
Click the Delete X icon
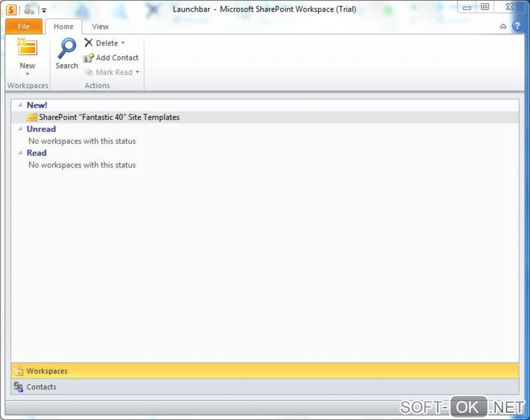pos(88,43)
